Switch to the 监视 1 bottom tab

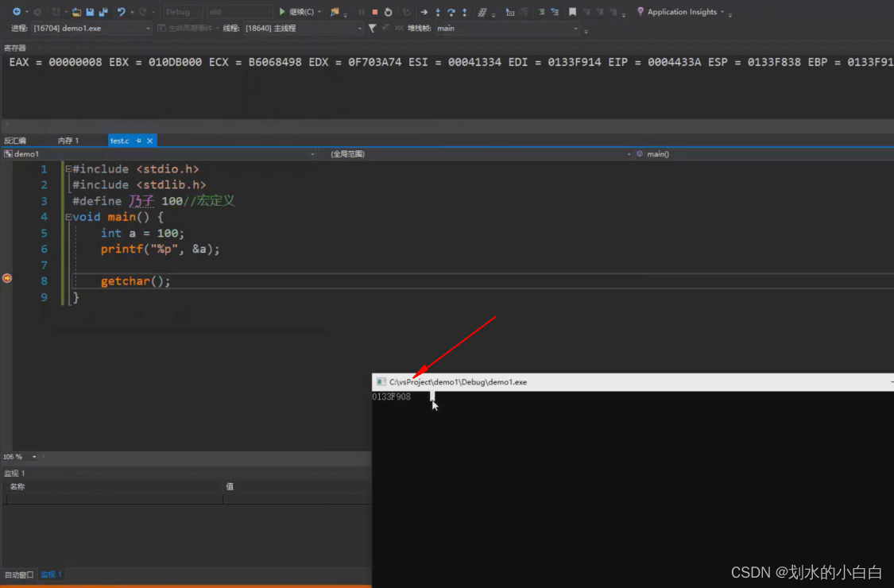(x=51, y=574)
